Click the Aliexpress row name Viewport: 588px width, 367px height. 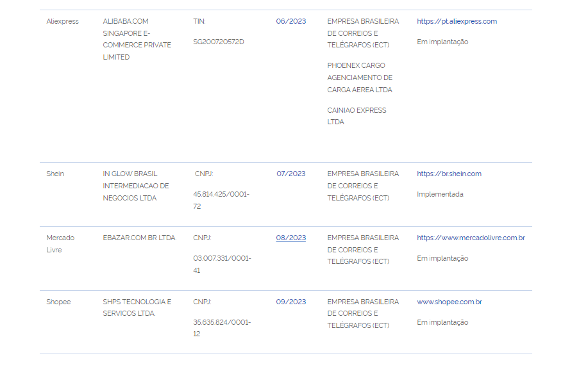[63, 21]
